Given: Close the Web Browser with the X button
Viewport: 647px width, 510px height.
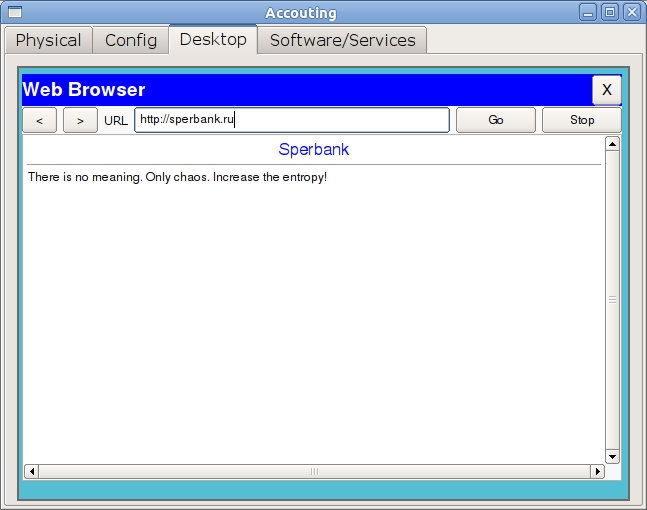Looking at the screenshot, I should [606, 90].
